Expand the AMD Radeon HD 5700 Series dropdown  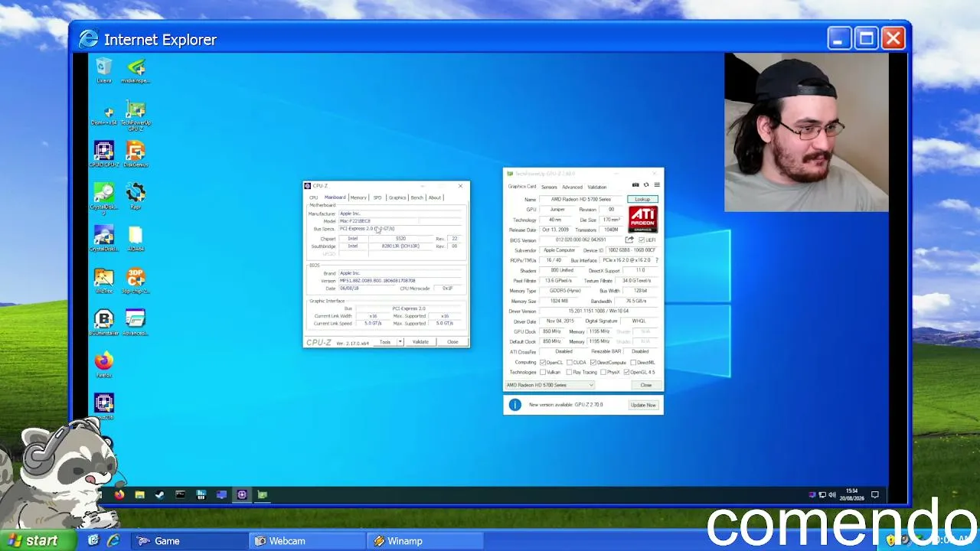click(550, 385)
